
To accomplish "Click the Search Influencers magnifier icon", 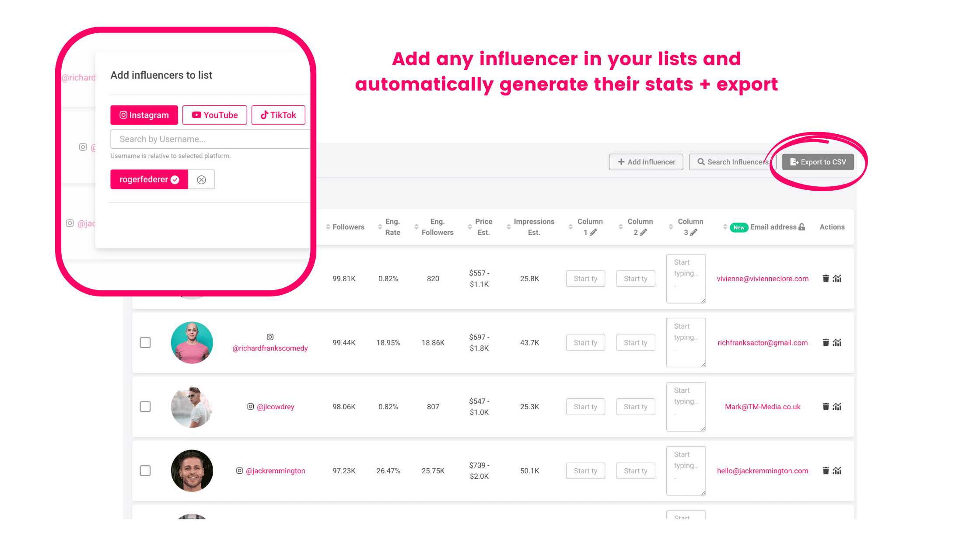I will coord(702,161).
